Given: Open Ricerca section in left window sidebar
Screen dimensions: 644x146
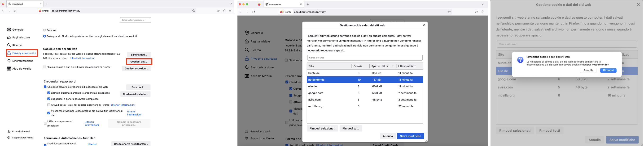Looking at the screenshot, I should (14, 45).
